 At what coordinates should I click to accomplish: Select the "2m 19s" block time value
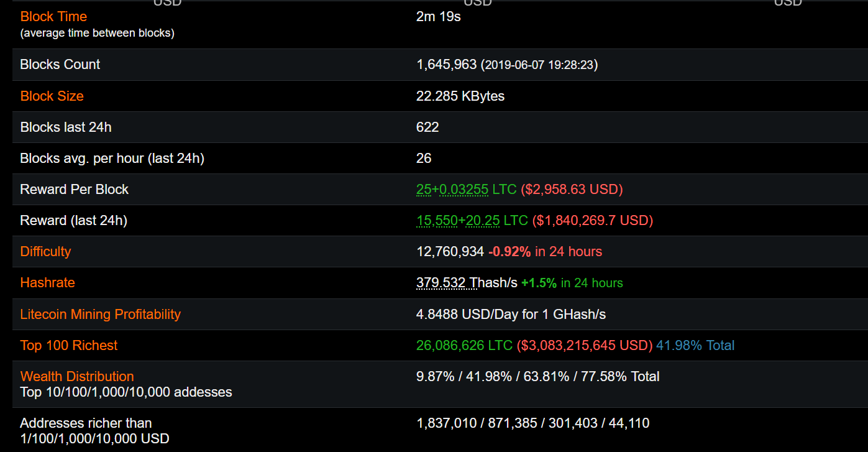(x=439, y=17)
